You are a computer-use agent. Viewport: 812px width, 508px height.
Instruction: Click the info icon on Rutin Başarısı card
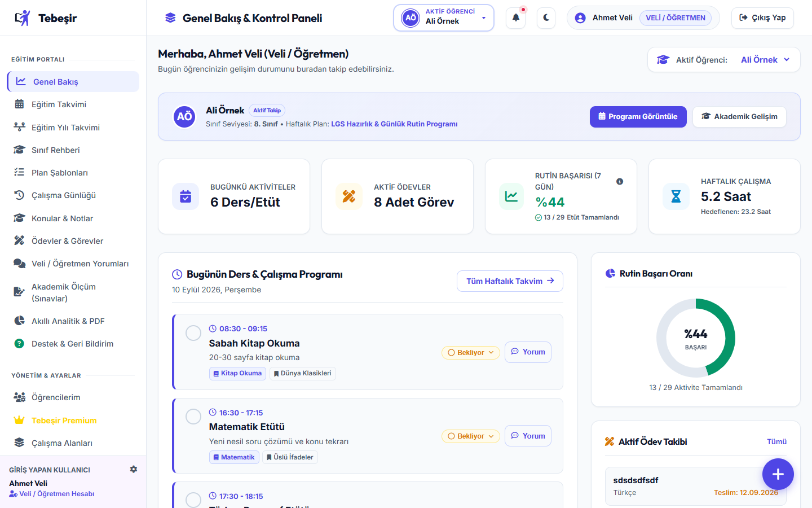point(620,182)
